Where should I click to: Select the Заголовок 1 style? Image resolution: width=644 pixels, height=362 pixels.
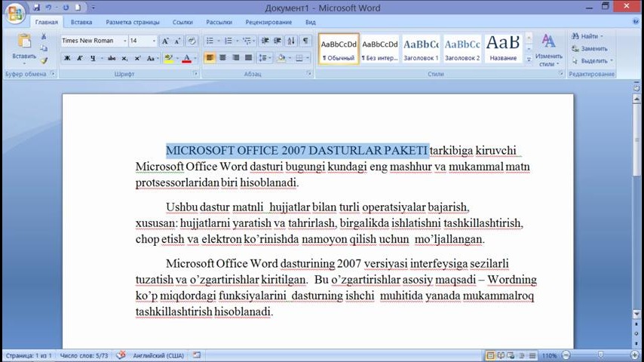tap(420, 48)
